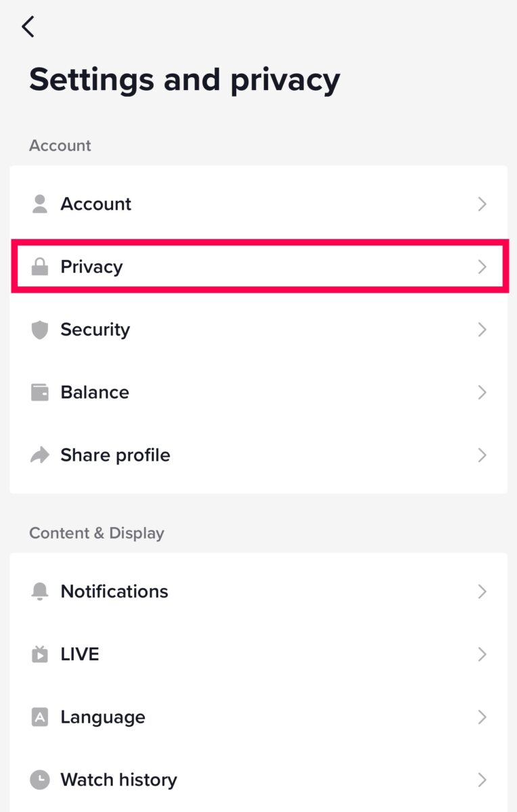517x812 pixels.
Task: Expand the Security row chevron
Action: 482,330
